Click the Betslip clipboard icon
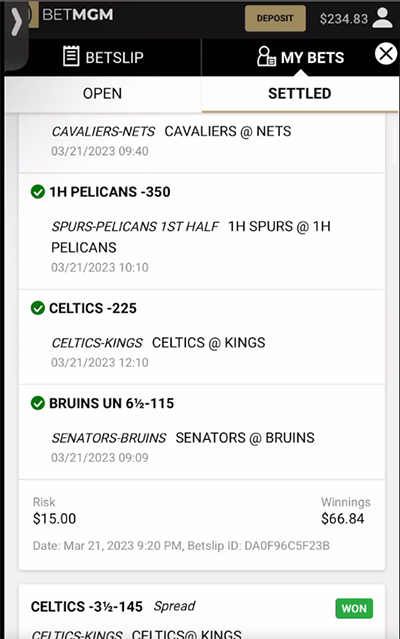This screenshot has height=639, width=400. [x=71, y=56]
